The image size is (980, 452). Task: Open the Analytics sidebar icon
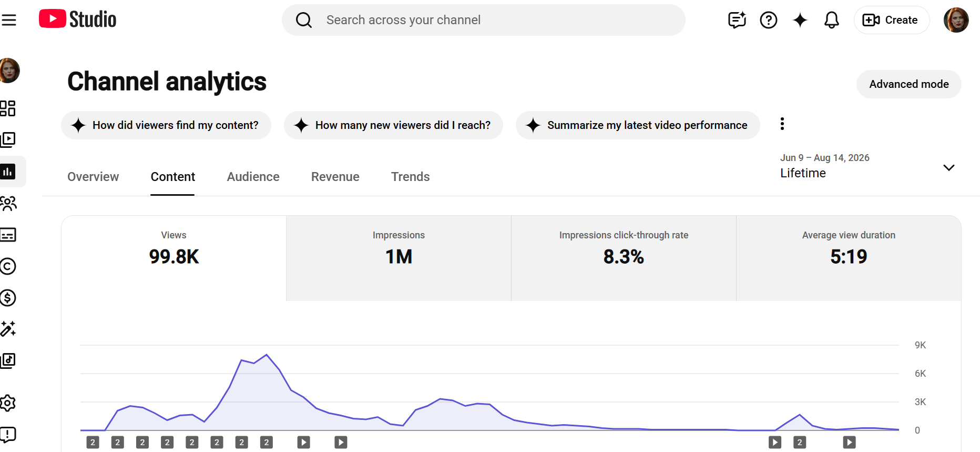8,172
